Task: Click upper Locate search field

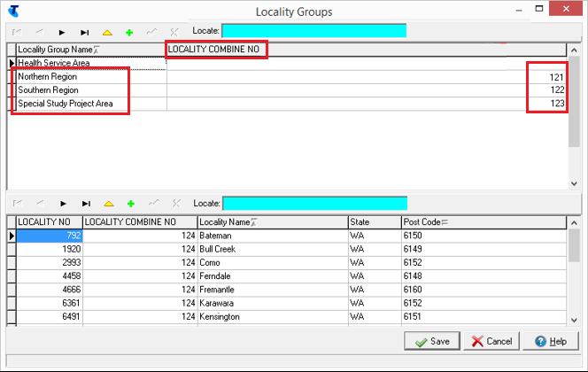Action: point(313,31)
